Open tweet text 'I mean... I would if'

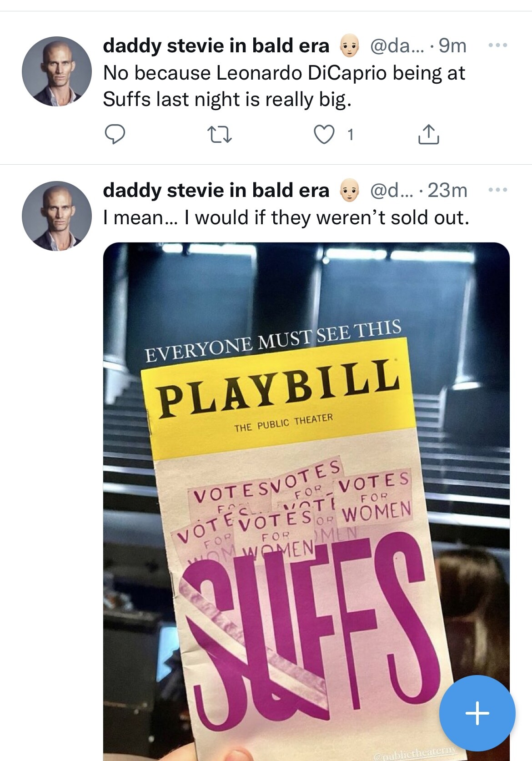tap(286, 217)
